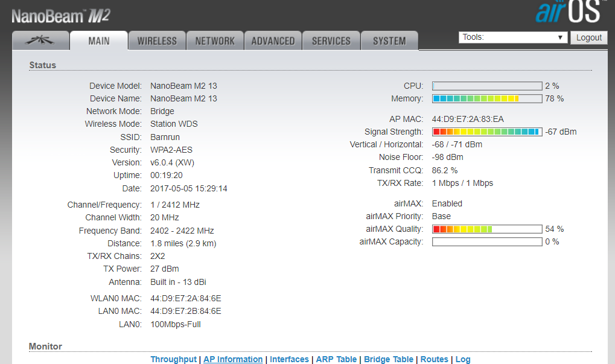The height and width of the screenshot is (364, 615).
Task: Switch to the MAIN tab
Action: click(x=99, y=41)
